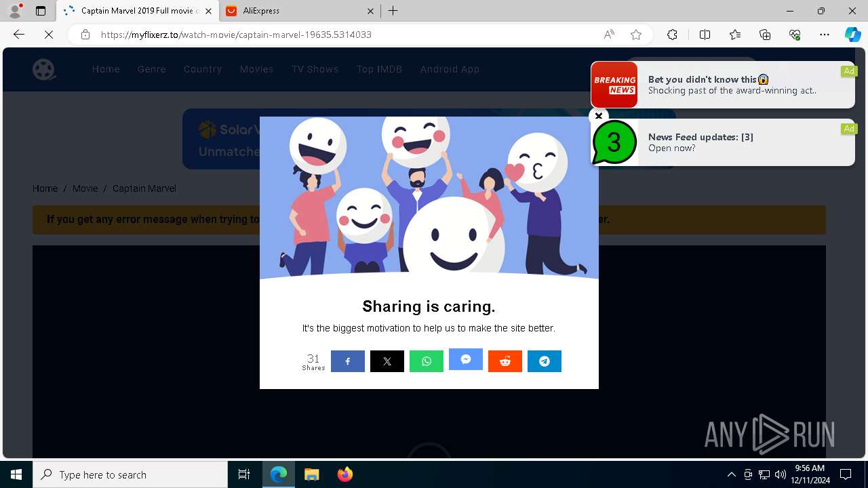Share on Facebook via the modal
The width and height of the screenshot is (868, 488).
[x=348, y=361]
